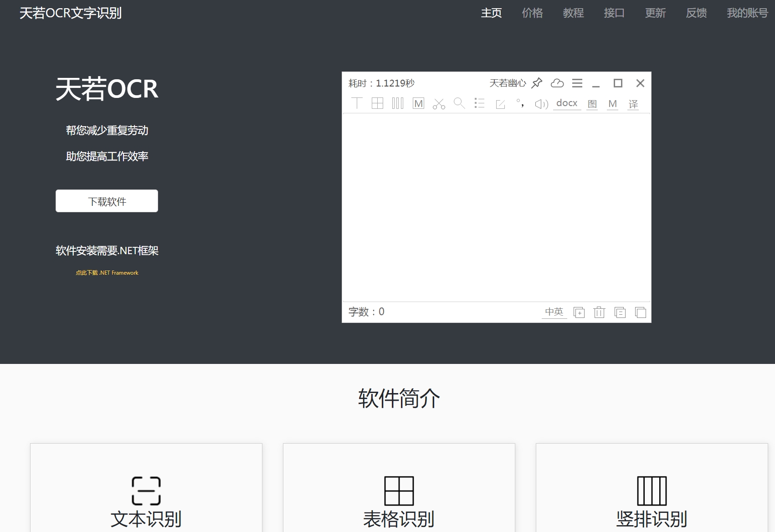Click the copy-with-plus icon at the bottom

(579, 312)
